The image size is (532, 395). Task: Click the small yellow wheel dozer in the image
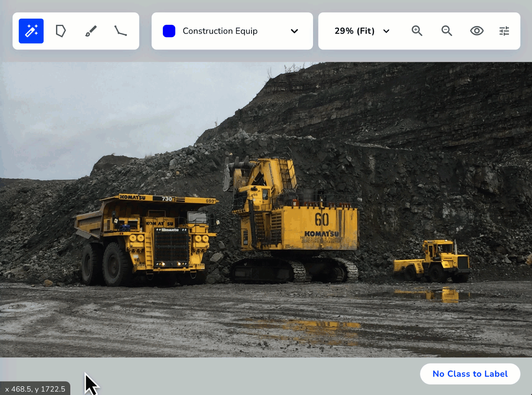pyautogui.click(x=432, y=261)
